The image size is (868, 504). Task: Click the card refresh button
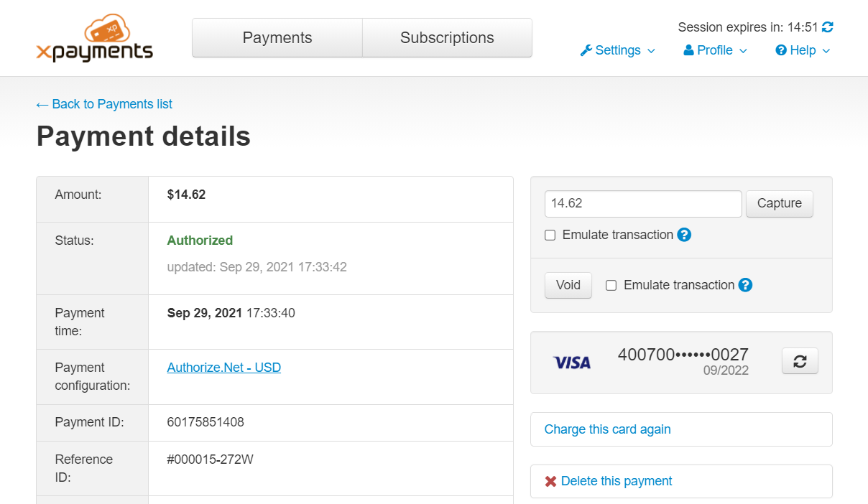coord(800,361)
